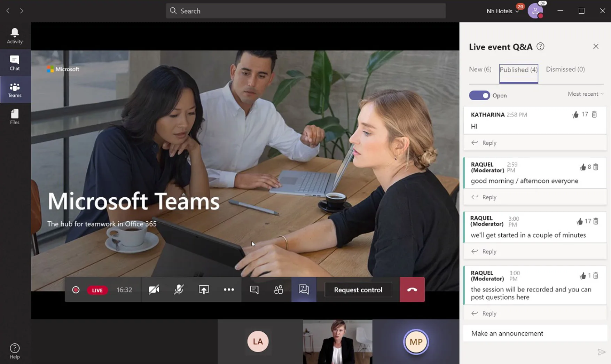Open the Activity feed
This screenshot has width=611, height=364.
pyautogui.click(x=15, y=36)
